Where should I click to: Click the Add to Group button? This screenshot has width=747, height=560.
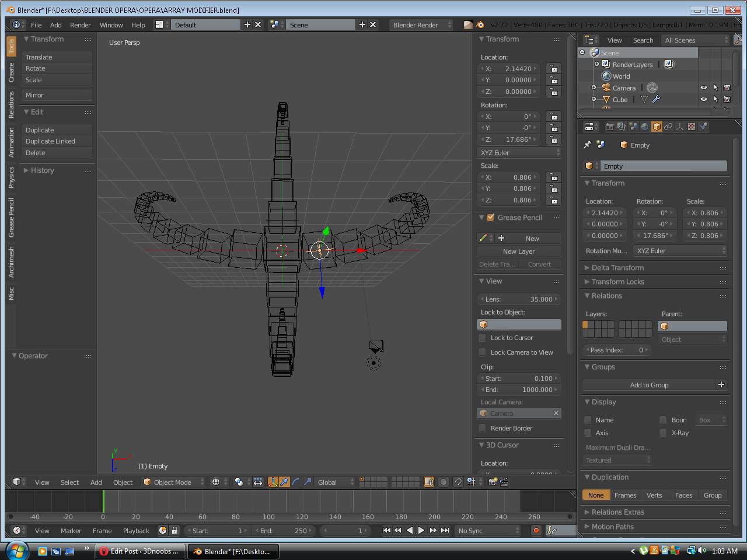pos(650,385)
